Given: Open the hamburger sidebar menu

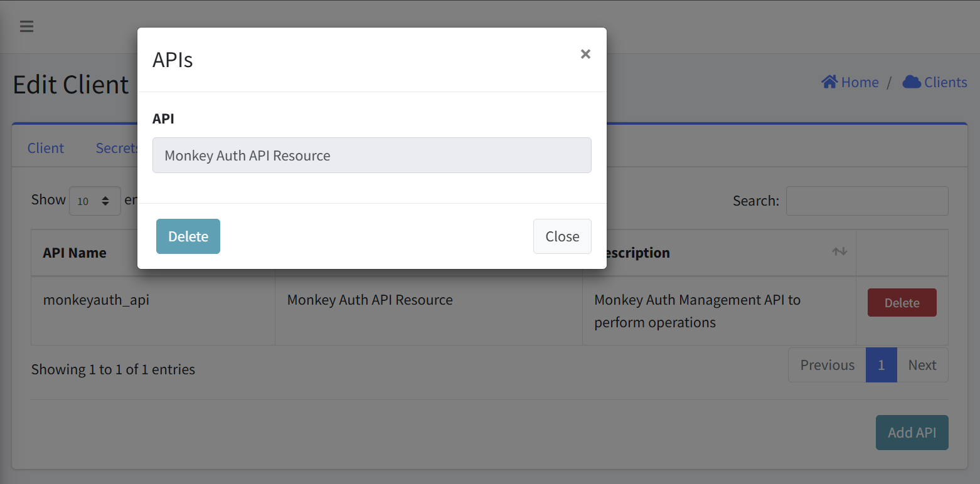Looking at the screenshot, I should (26, 26).
